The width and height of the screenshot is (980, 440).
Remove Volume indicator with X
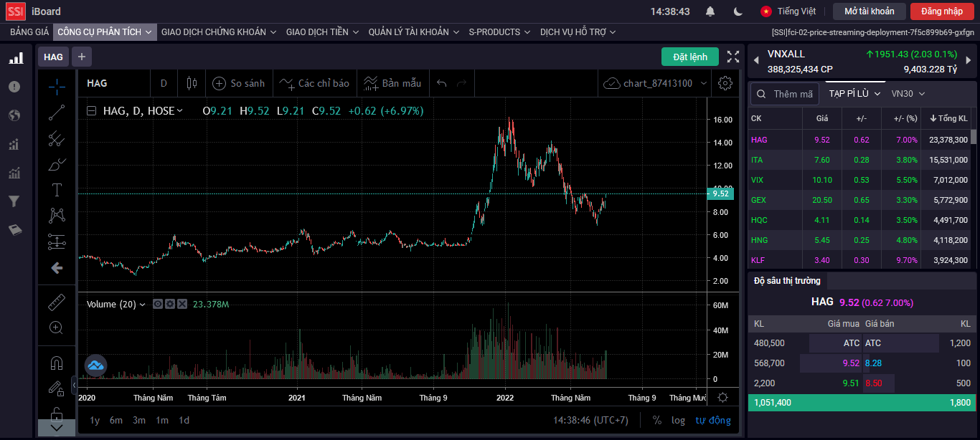click(x=182, y=305)
